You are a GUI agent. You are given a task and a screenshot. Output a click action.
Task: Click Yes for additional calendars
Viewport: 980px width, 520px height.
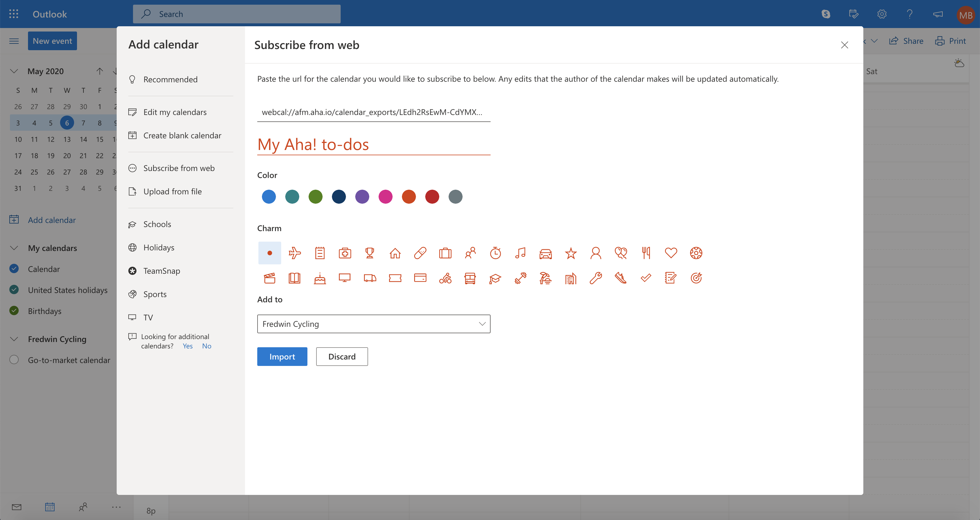tap(187, 346)
